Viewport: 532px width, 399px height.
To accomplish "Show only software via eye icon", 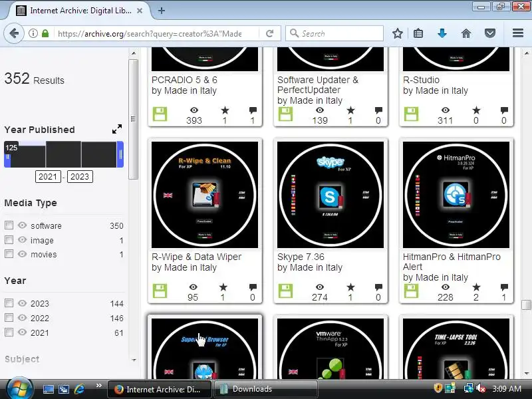I will (x=22, y=225).
